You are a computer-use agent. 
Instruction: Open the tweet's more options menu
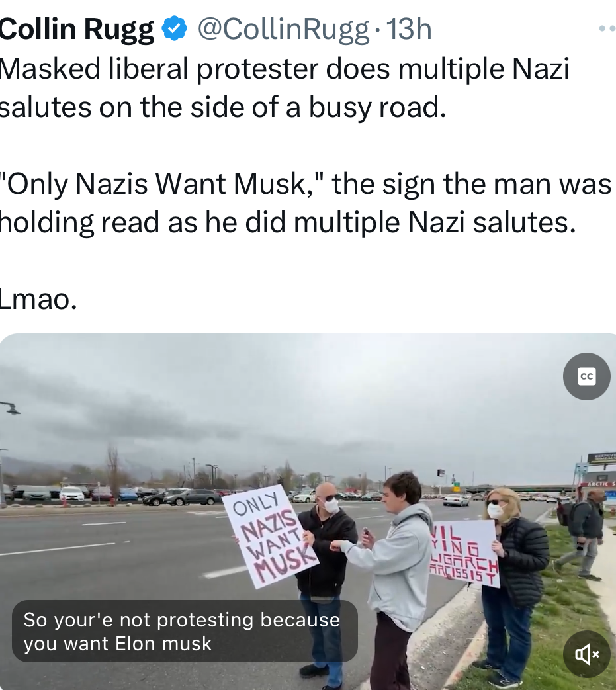608,29
